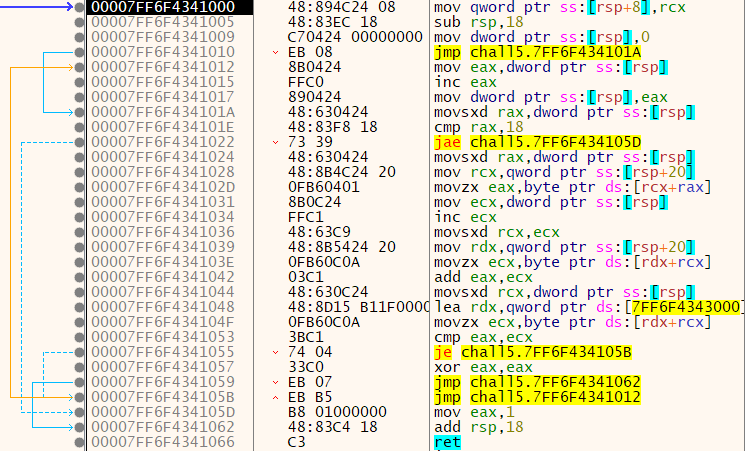745x451 pixels.
Task: Toggle breakpoint dot at ret address 00007FF6F4341066
Action: coord(79,442)
